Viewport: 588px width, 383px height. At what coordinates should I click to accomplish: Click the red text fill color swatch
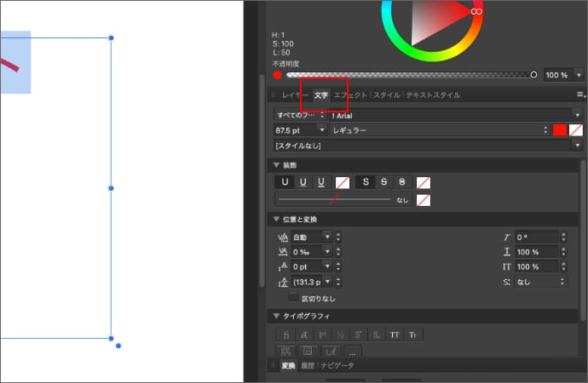point(560,130)
